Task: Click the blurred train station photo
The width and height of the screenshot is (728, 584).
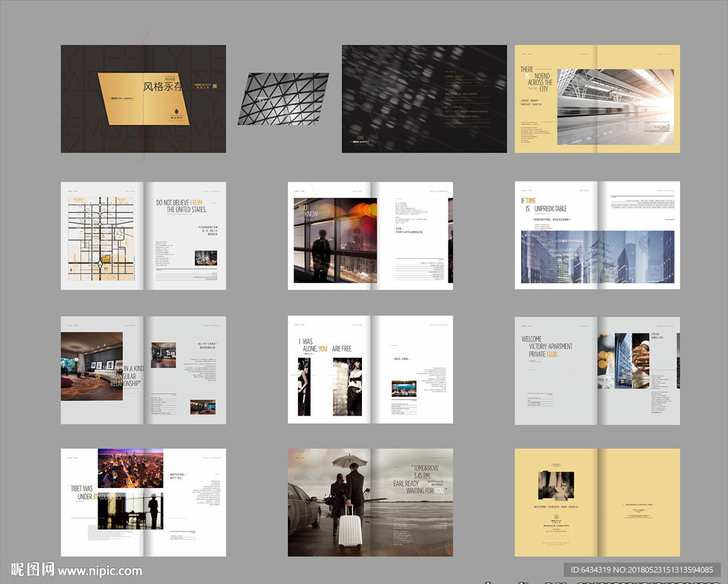Action: (616, 107)
